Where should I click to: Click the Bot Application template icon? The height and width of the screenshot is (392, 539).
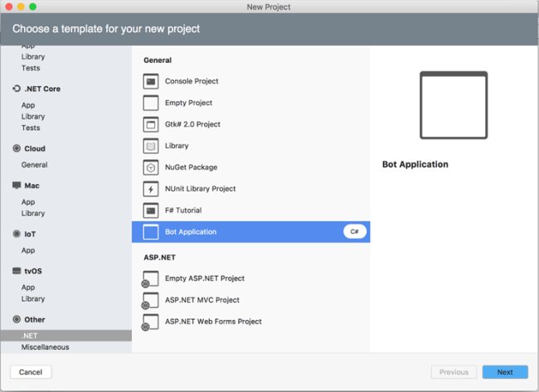tap(151, 232)
